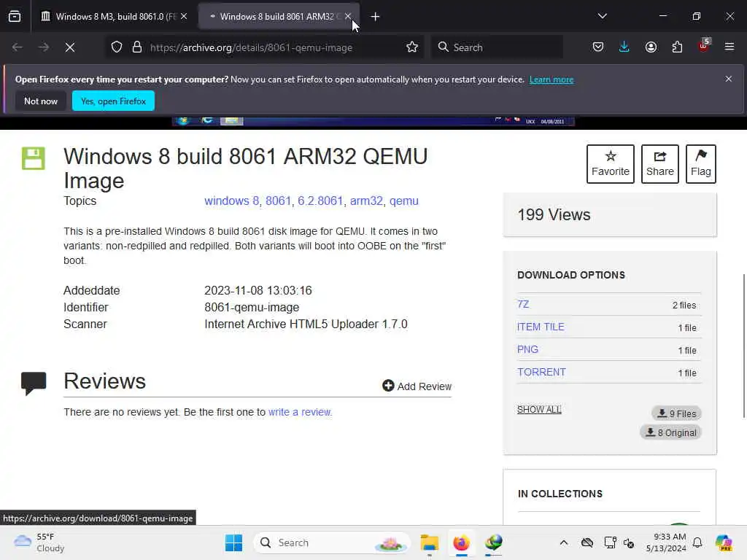The image size is (747, 560).
Task: Open the Downloads panel arrow
Action: coord(624,47)
